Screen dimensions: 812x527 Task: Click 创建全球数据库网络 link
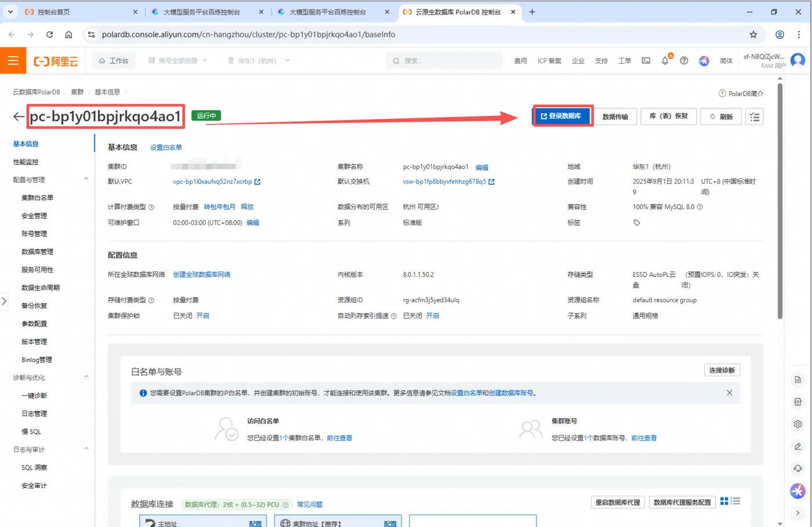(x=202, y=275)
